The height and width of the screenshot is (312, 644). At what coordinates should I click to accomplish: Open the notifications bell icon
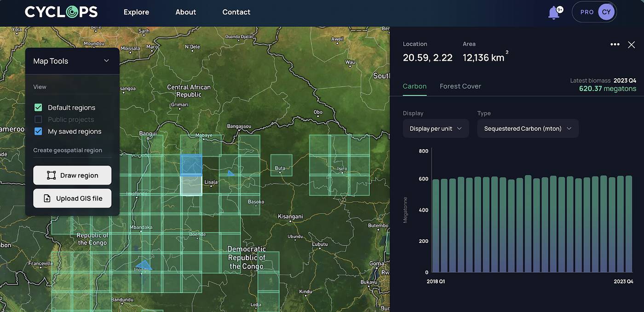click(554, 13)
